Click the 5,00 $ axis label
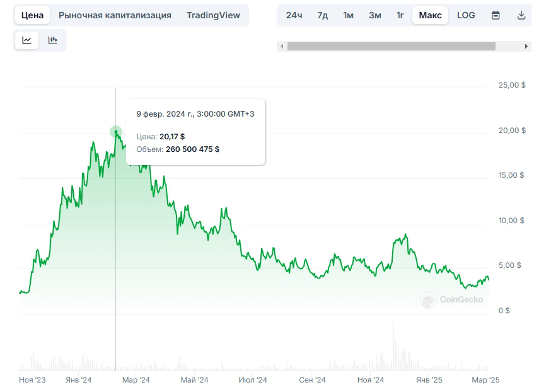The width and height of the screenshot is (551, 392). click(509, 265)
